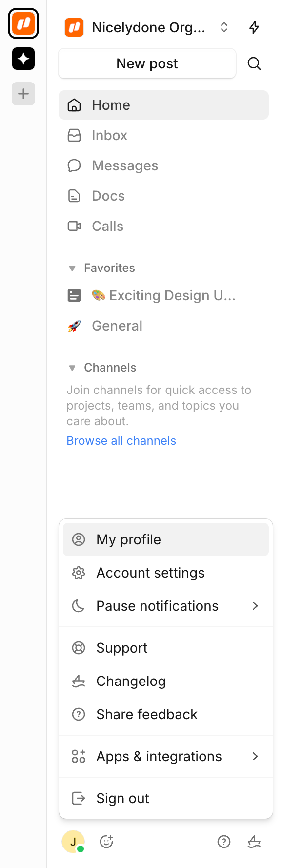
Task: Click your avatar with online status dot
Action: (73, 842)
